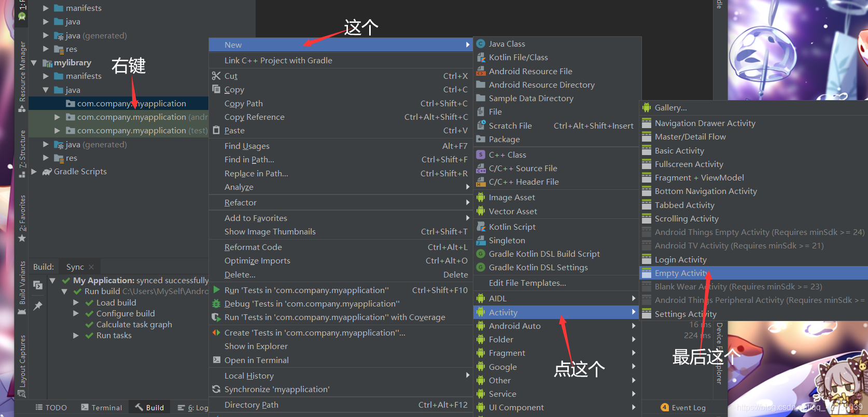Select Settings Activity template

tap(754, 314)
